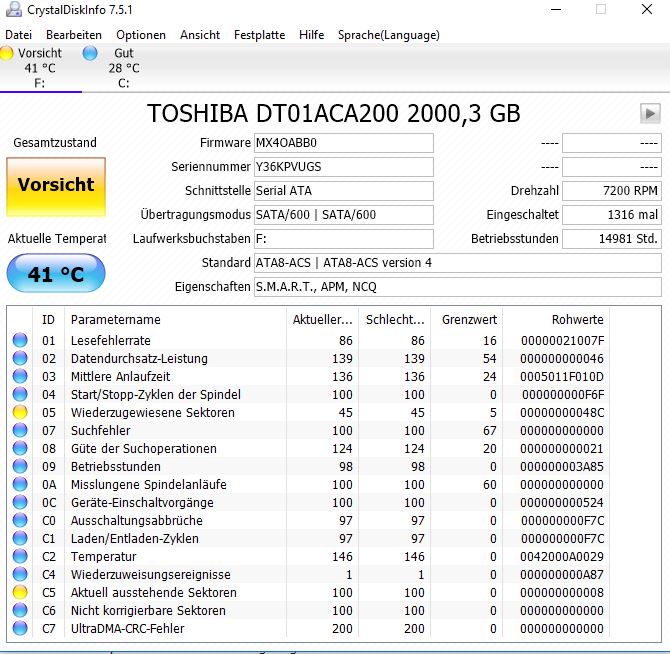Select raw value 0042000A0029
Image resolution: width=670 pixels, height=654 pixels.
[x=562, y=557]
